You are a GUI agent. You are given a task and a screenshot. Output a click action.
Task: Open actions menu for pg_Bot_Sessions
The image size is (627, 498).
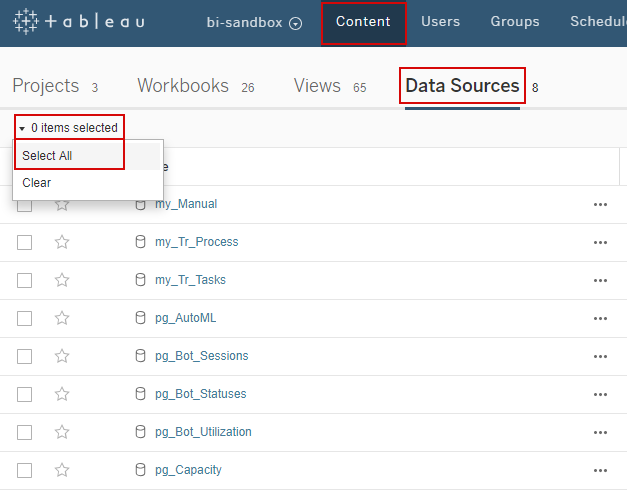(600, 356)
